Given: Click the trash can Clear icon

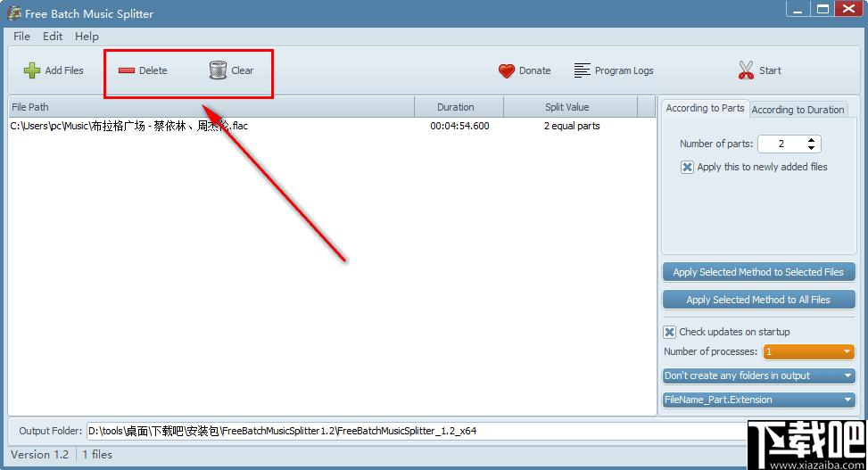Looking at the screenshot, I should 218,70.
